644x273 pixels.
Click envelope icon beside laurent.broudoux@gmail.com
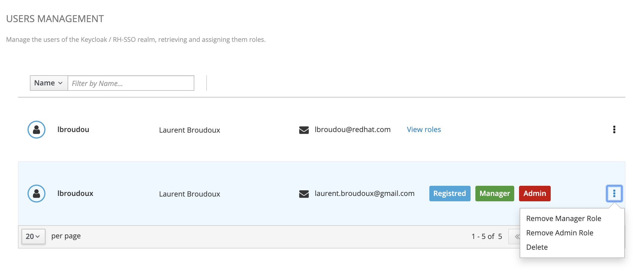pyautogui.click(x=304, y=194)
